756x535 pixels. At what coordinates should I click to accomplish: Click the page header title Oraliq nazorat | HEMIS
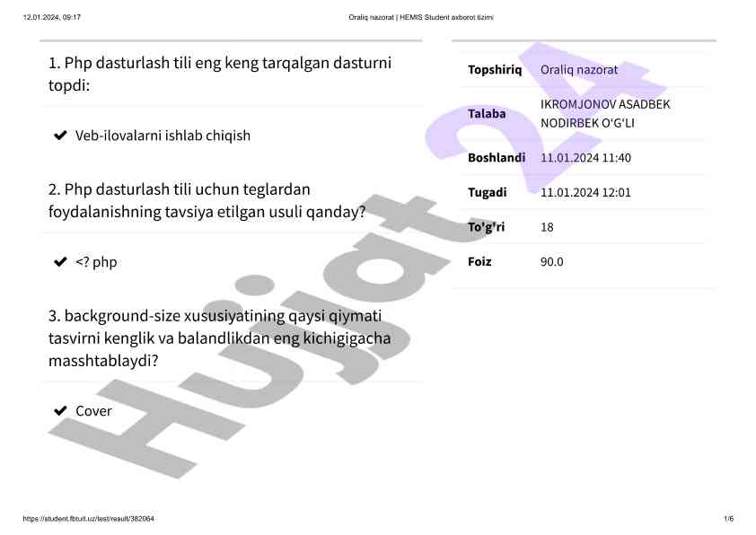click(421, 17)
